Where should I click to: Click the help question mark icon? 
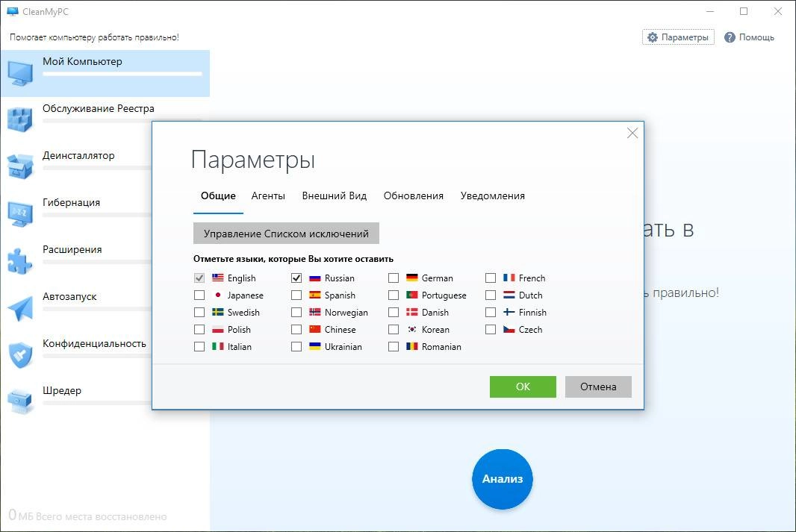730,37
